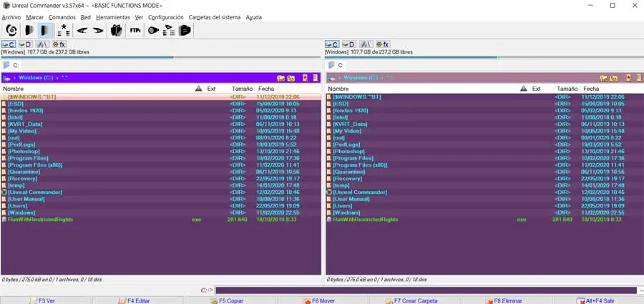Click Alt+F4 Salir button
644x304 pixels.
(598, 300)
